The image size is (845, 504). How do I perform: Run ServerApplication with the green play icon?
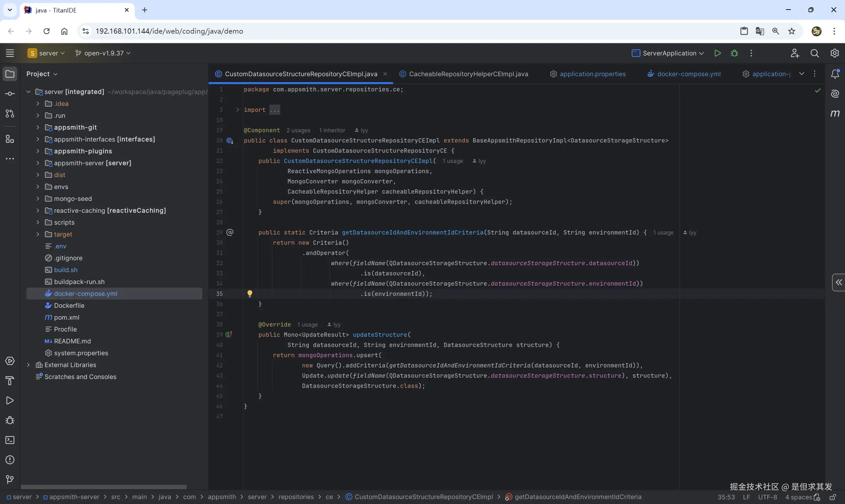tap(717, 53)
